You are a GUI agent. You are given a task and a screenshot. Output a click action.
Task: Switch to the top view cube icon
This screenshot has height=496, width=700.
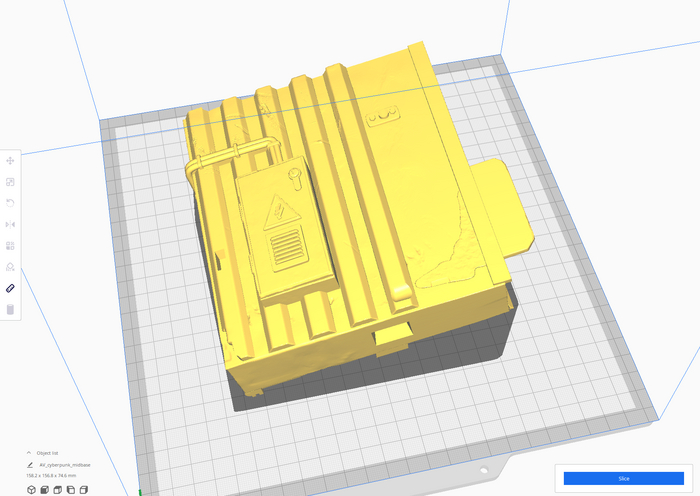pos(58,490)
